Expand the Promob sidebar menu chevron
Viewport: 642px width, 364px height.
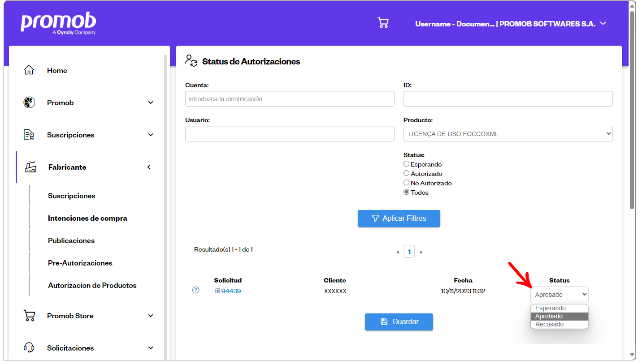151,103
